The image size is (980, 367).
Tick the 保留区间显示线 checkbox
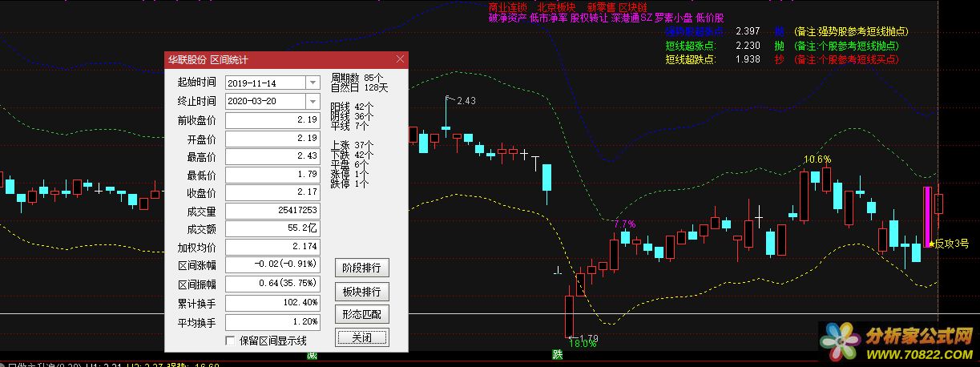231,341
